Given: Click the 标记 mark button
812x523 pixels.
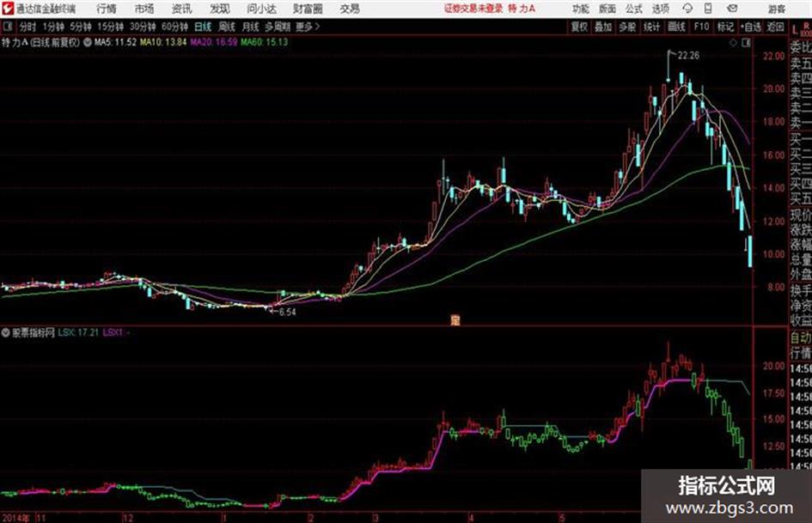Looking at the screenshot, I should (725, 27).
